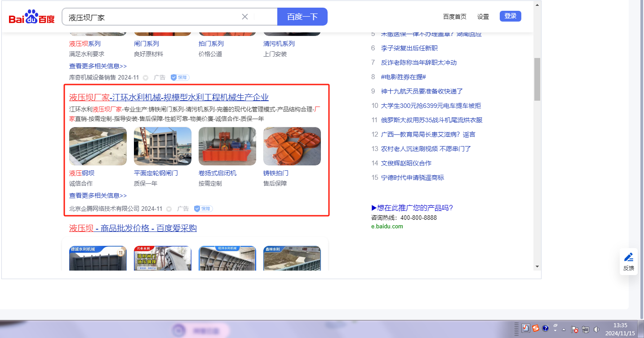
Task: Open hot search 文俊辉赵昭仪合作
Action: [406, 163]
